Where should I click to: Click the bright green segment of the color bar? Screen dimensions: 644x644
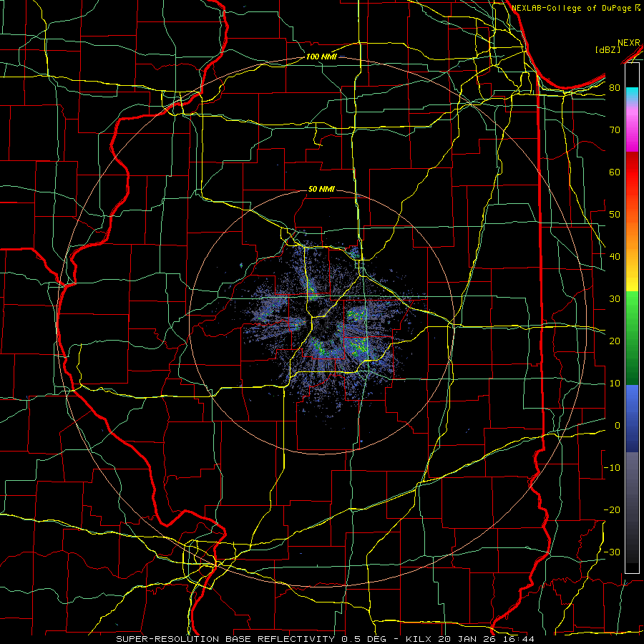(x=632, y=306)
